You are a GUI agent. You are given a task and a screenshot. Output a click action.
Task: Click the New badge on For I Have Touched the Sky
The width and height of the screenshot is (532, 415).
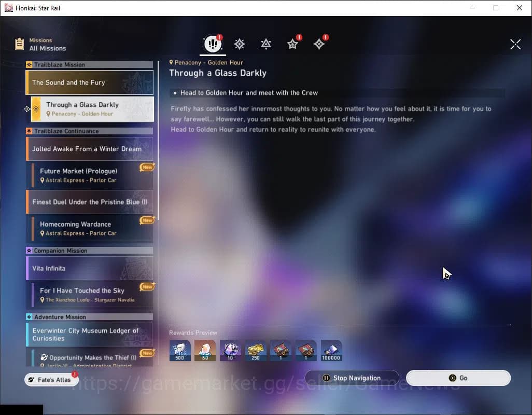pyautogui.click(x=147, y=287)
